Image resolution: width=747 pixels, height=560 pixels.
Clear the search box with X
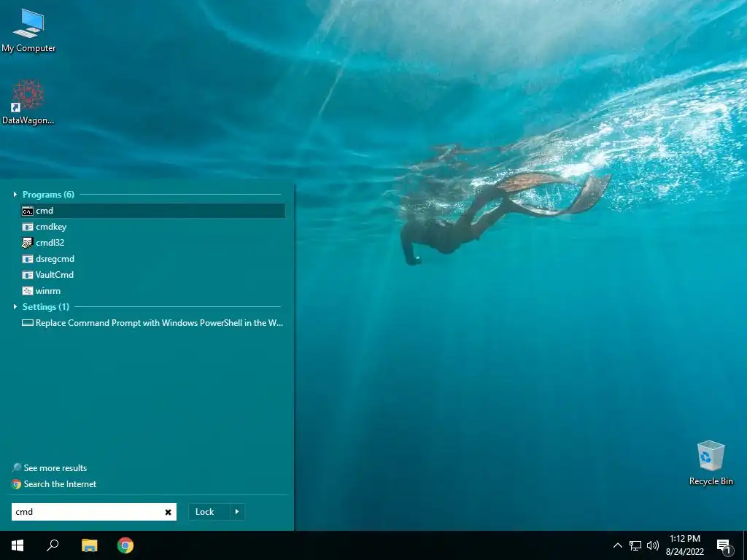(169, 513)
